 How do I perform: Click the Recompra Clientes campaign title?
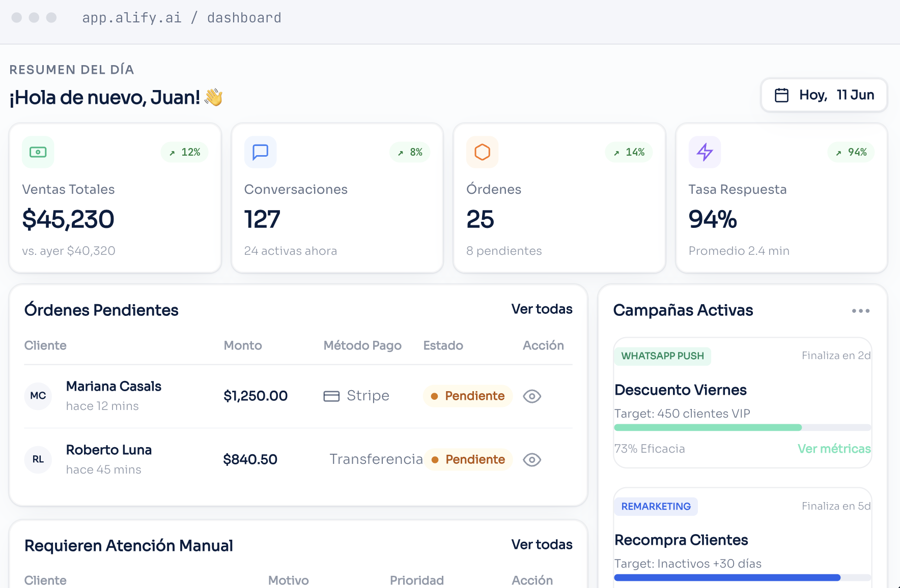(681, 540)
